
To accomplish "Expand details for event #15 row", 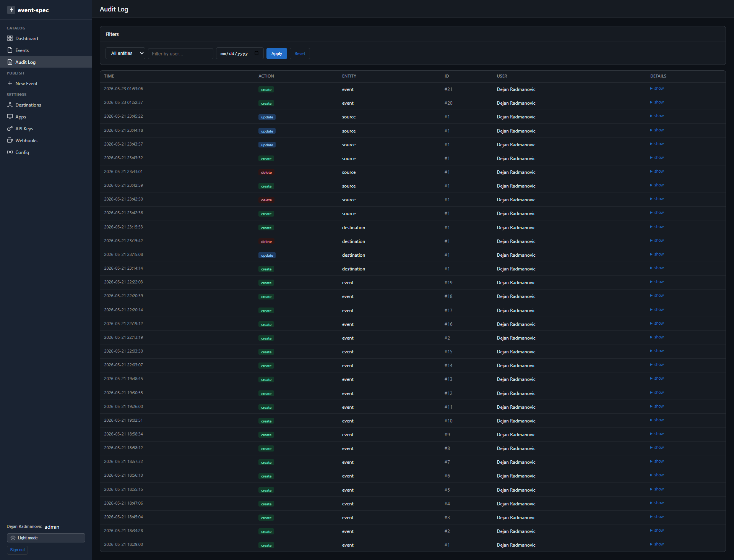I will click(657, 351).
